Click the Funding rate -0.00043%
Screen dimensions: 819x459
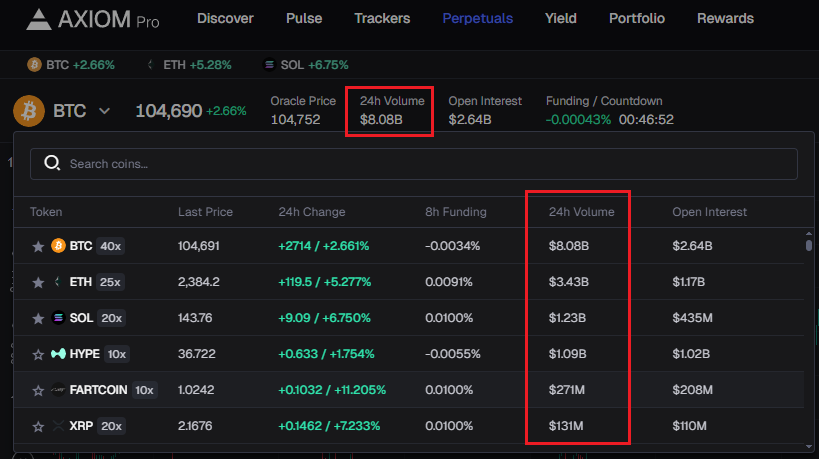tap(578, 120)
